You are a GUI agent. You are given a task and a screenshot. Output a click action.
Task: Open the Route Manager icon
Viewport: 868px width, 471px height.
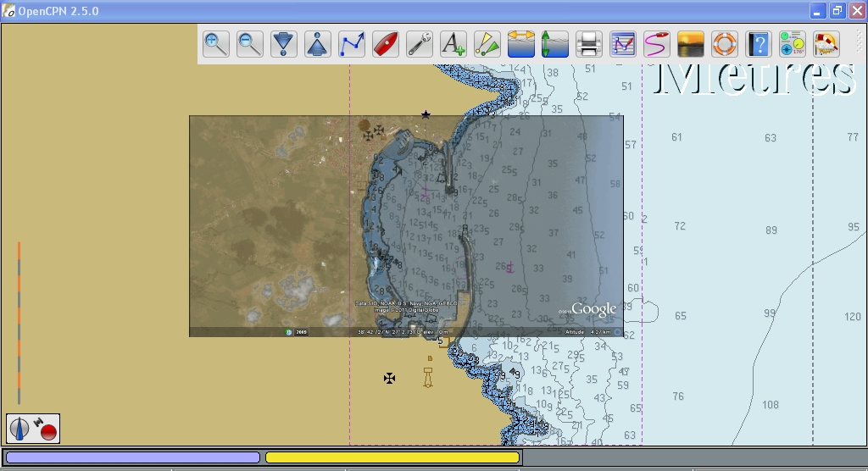[623, 44]
